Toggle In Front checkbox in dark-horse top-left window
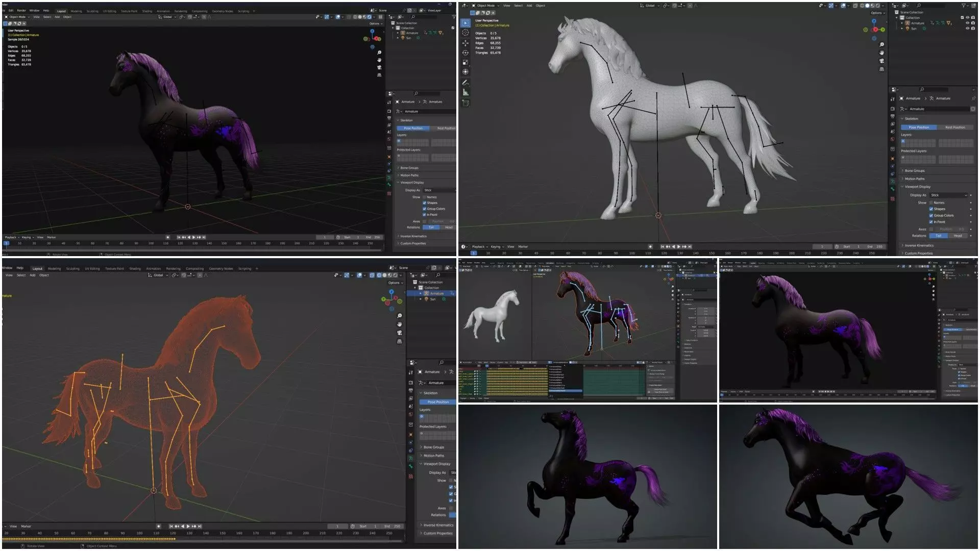Image resolution: width=980 pixels, height=551 pixels. point(424,215)
